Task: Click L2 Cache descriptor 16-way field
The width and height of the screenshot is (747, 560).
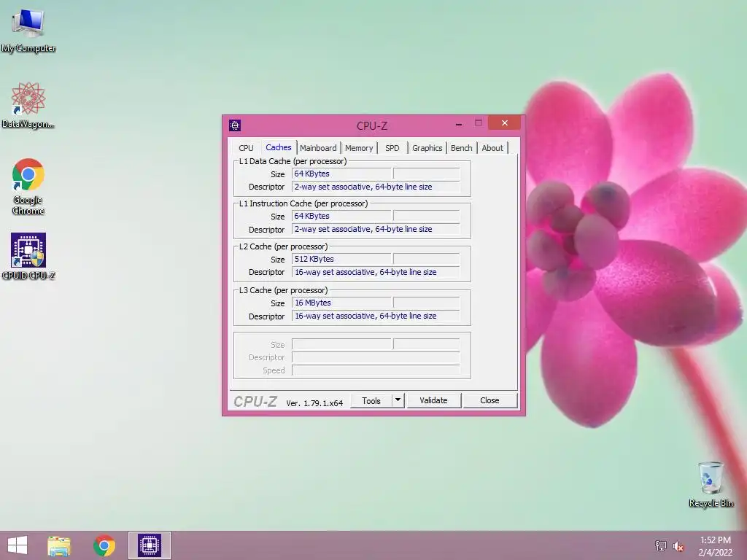Action: point(376,273)
